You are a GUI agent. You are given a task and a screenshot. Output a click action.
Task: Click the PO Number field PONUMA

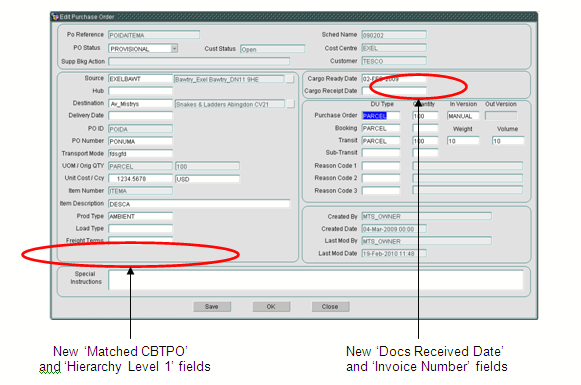[x=140, y=141]
